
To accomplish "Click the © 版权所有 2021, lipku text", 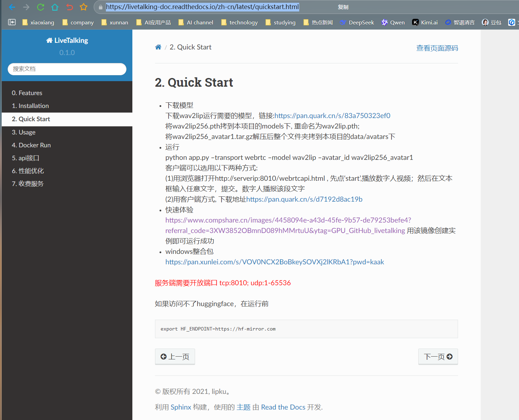I will 193,391.
